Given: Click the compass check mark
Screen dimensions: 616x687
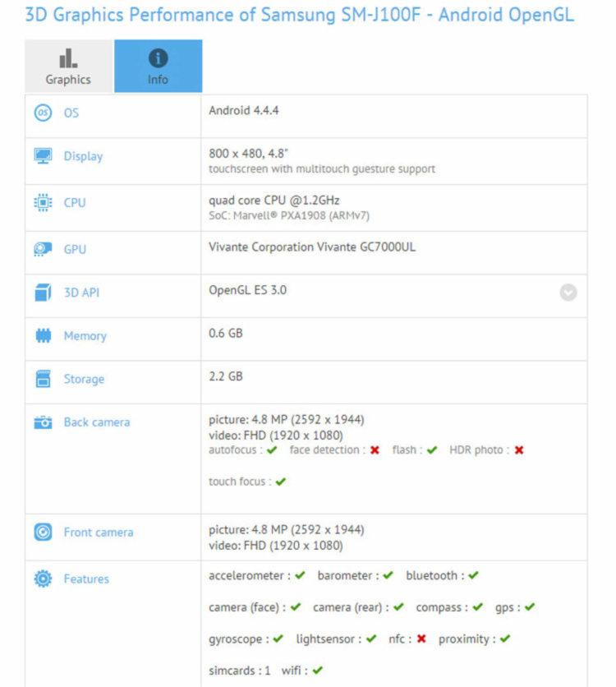Looking at the screenshot, I should click(x=478, y=606).
